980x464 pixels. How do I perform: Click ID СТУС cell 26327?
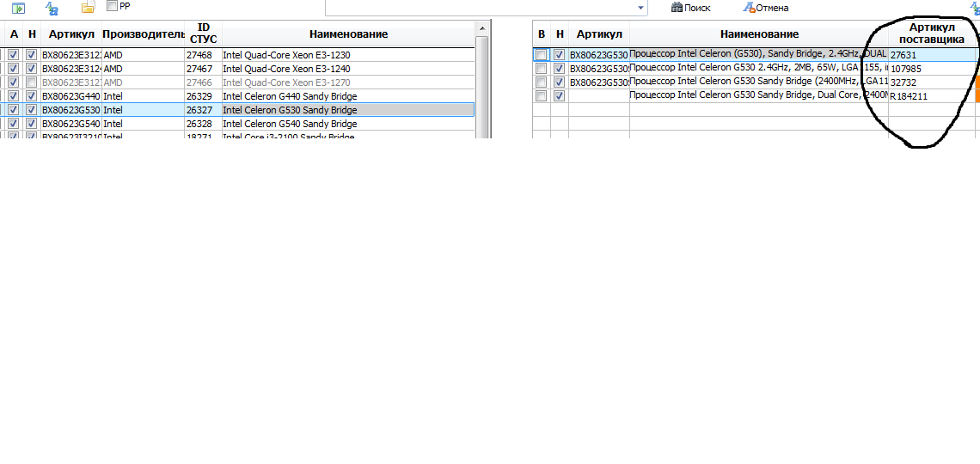pos(203,110)
